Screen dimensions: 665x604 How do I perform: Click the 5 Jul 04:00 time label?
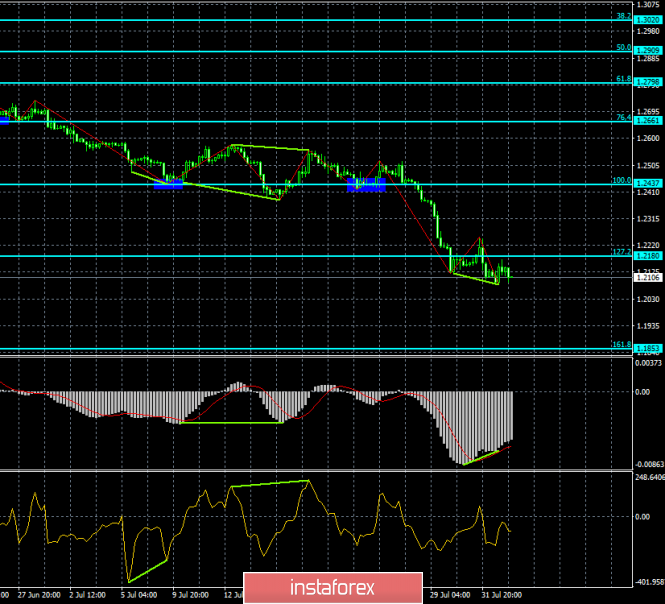(139, 595)
